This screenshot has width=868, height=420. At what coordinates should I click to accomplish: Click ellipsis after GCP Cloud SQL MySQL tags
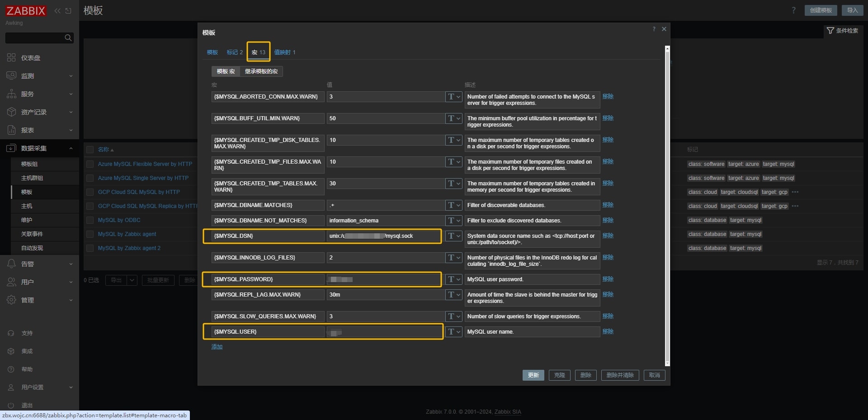795,192
